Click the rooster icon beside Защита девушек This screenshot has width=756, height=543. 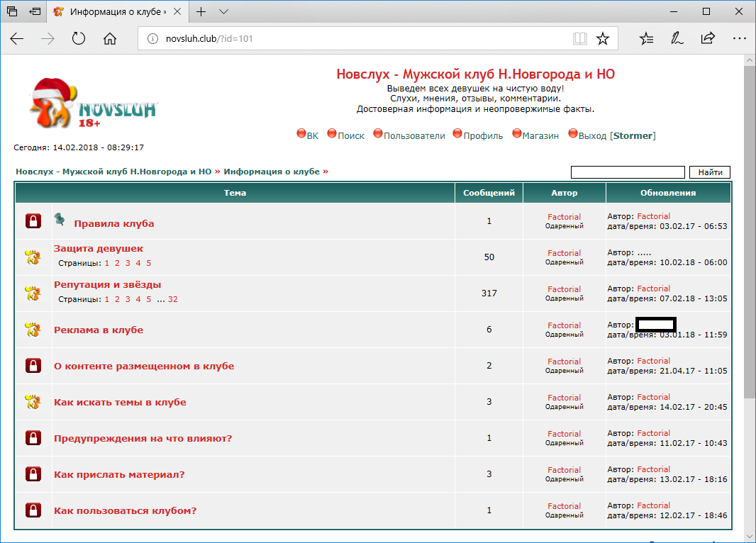point(33,257)
